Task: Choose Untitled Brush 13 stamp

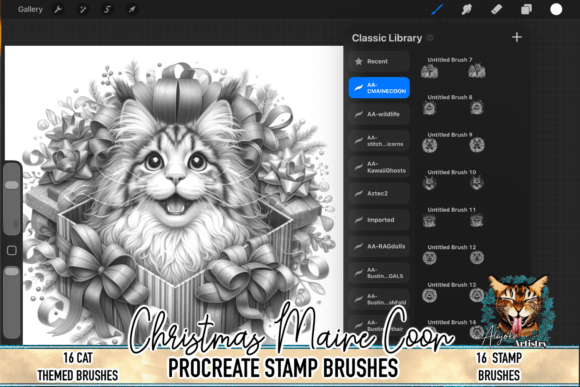Action: point(453,292)
